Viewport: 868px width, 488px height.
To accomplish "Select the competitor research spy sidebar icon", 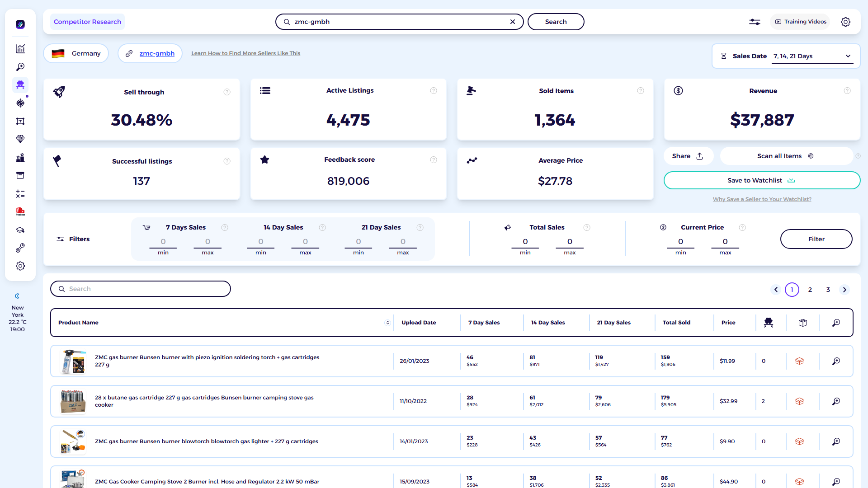I will click(20, 85).
